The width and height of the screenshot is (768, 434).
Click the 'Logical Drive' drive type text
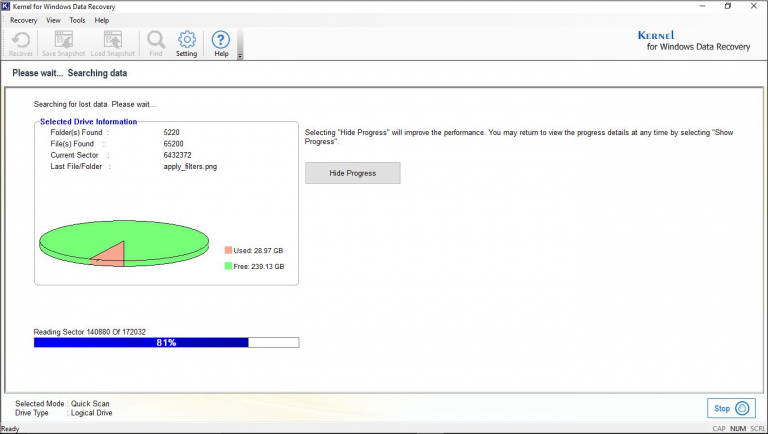[x=92, y=413]
